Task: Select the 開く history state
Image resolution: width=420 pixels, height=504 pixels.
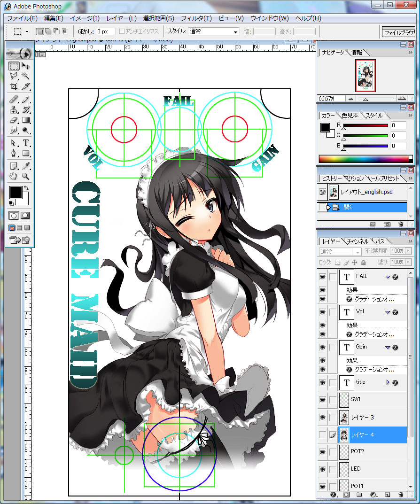Action: [362, 207]
